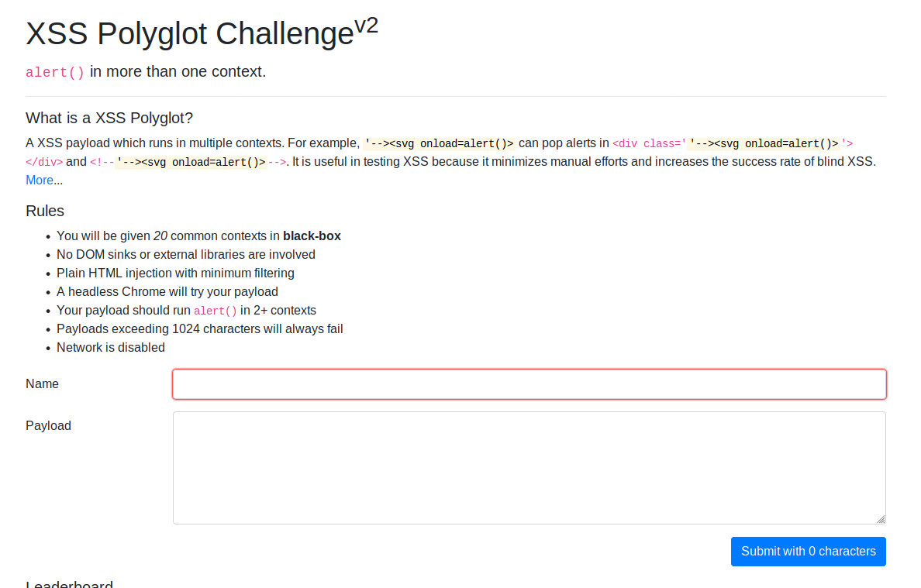The width and height of the screenshot is (921, 588).
Task: Click the first highlighted svg onload example
Action: coord(439,143)
